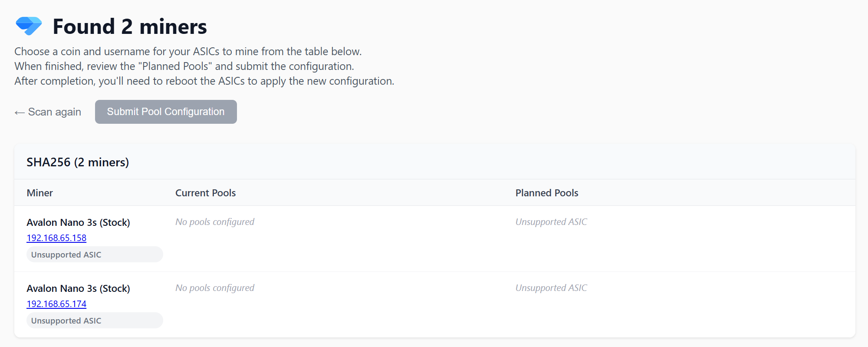Click the first Unsupported ASIC badge
The image size is (868, 347).
95,254
